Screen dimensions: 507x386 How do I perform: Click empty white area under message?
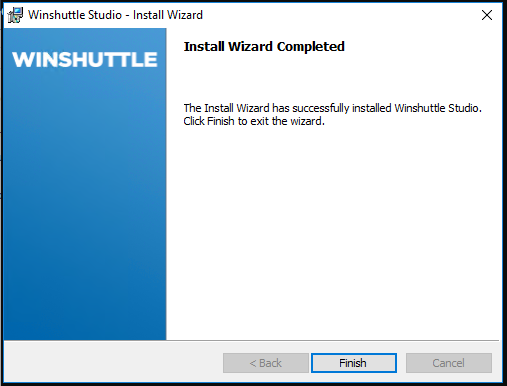pyautogui.click(x=333, y=233)
